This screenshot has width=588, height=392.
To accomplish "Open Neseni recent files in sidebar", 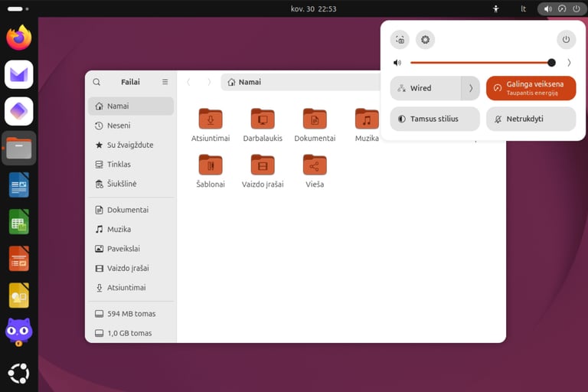I will (x=131, y=126).
